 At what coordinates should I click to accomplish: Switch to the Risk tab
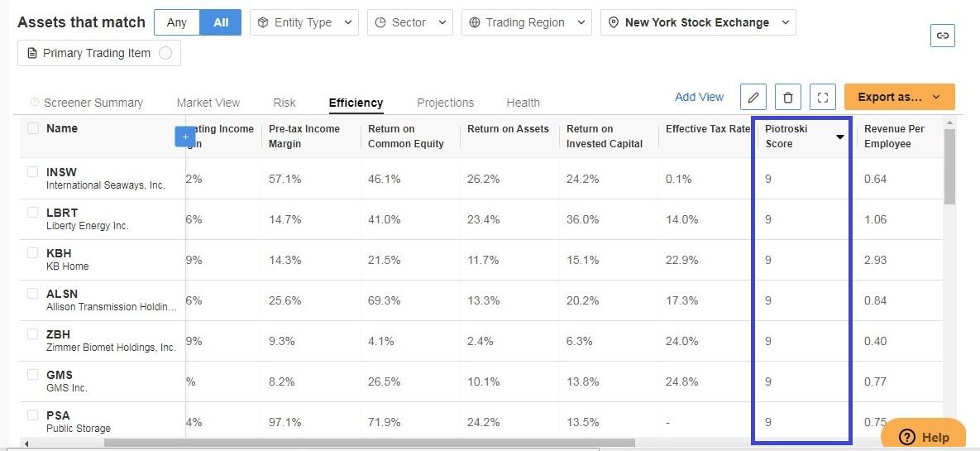click(284, 103)
